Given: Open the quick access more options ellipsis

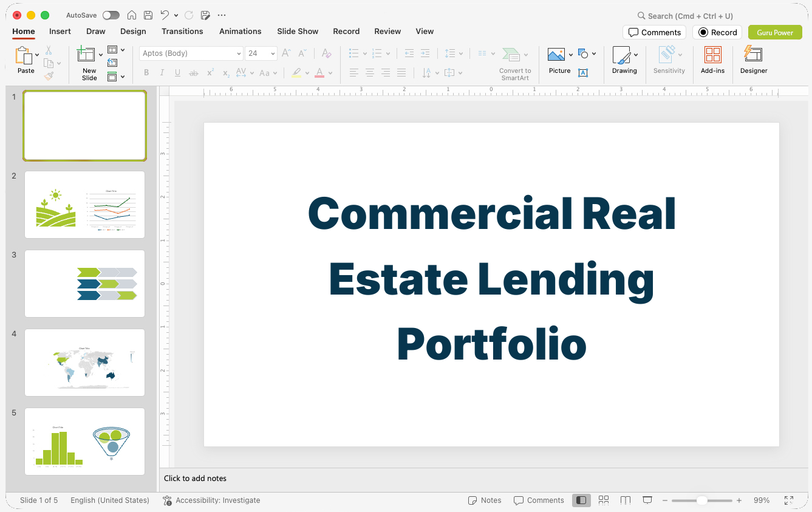Looking at the screenshot, I should (222, 15).
